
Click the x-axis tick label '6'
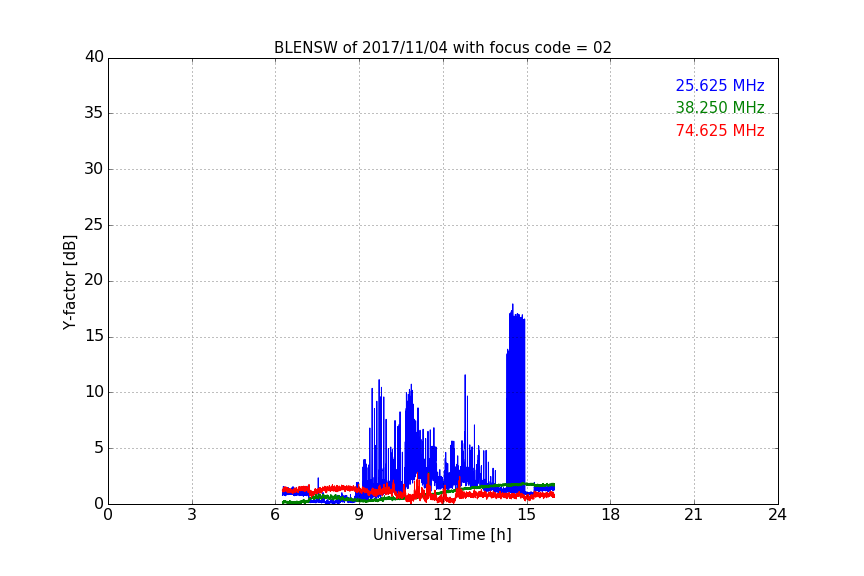pos(275,515)
